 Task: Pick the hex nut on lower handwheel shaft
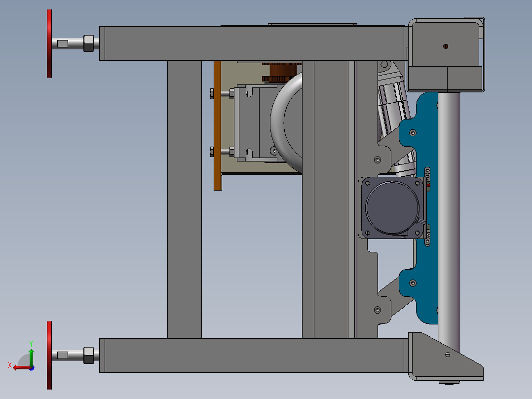click(x=88, y=356)
